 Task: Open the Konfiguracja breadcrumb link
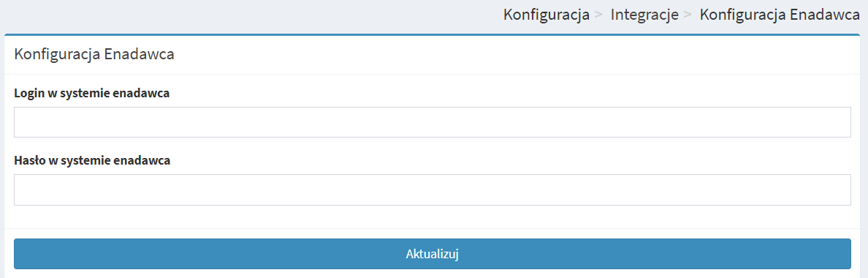(546, 15)
